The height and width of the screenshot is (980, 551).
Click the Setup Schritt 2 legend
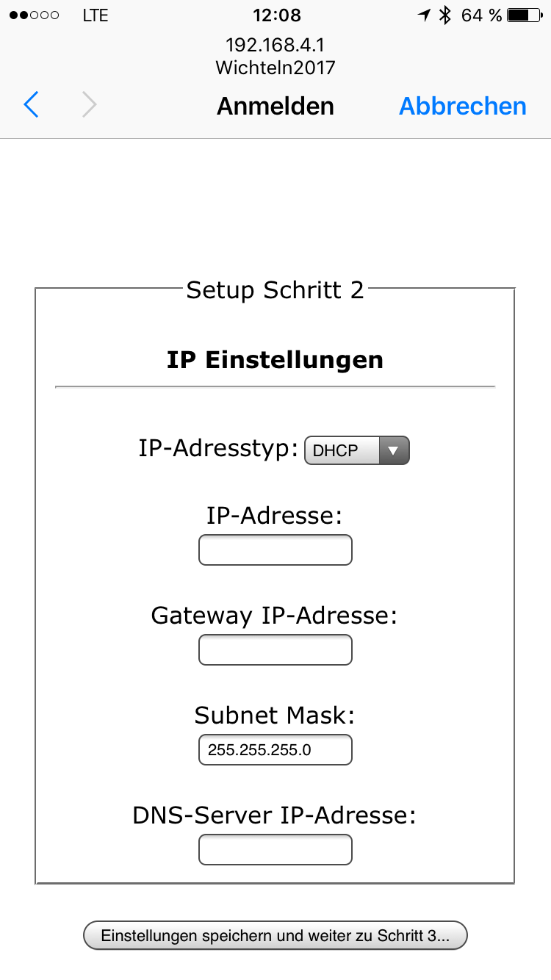coord(275,289)
